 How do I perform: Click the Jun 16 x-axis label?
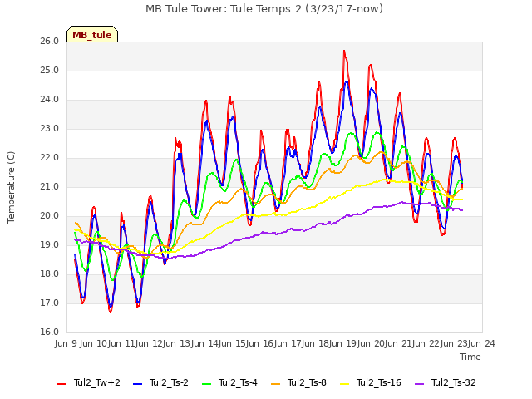[x=260, y=344]
